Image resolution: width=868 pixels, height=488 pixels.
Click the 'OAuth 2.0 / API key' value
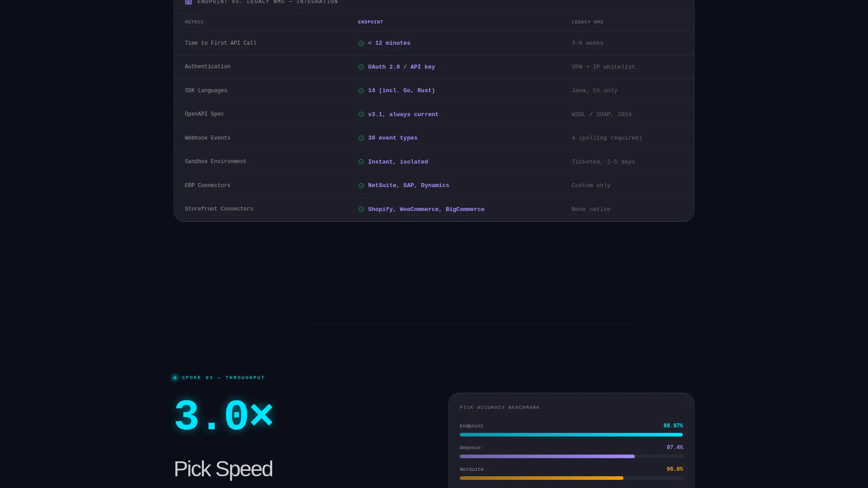point(401,67)
